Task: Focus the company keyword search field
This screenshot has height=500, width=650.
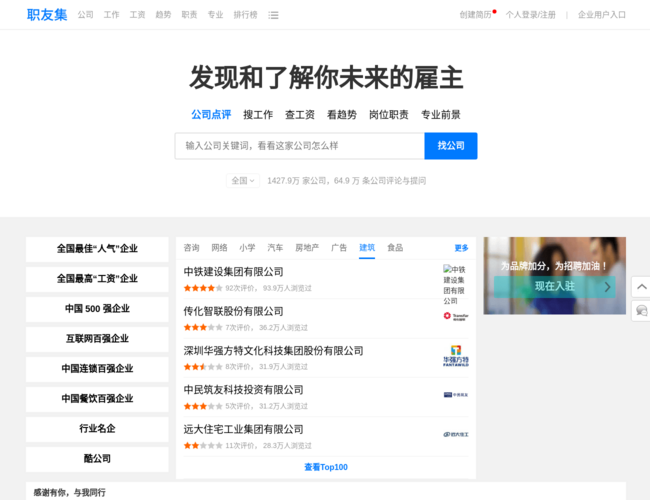Action: (x=299, y=146)
